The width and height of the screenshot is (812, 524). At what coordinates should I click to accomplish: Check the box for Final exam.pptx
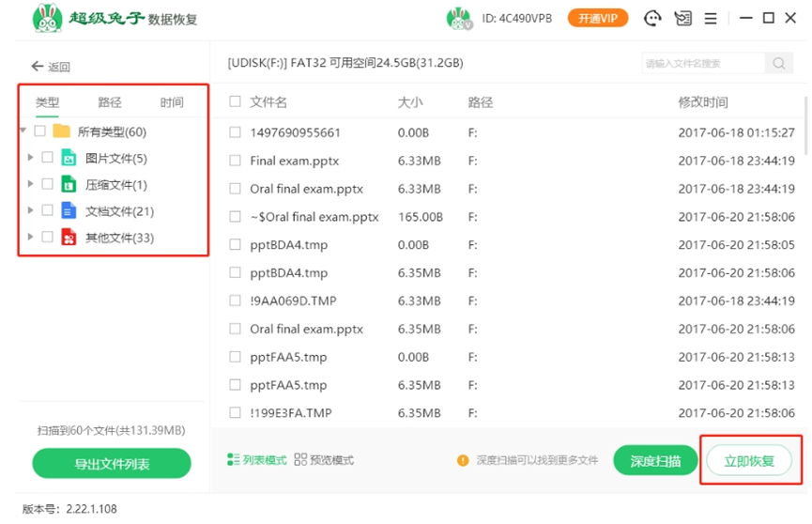(236, 161)
